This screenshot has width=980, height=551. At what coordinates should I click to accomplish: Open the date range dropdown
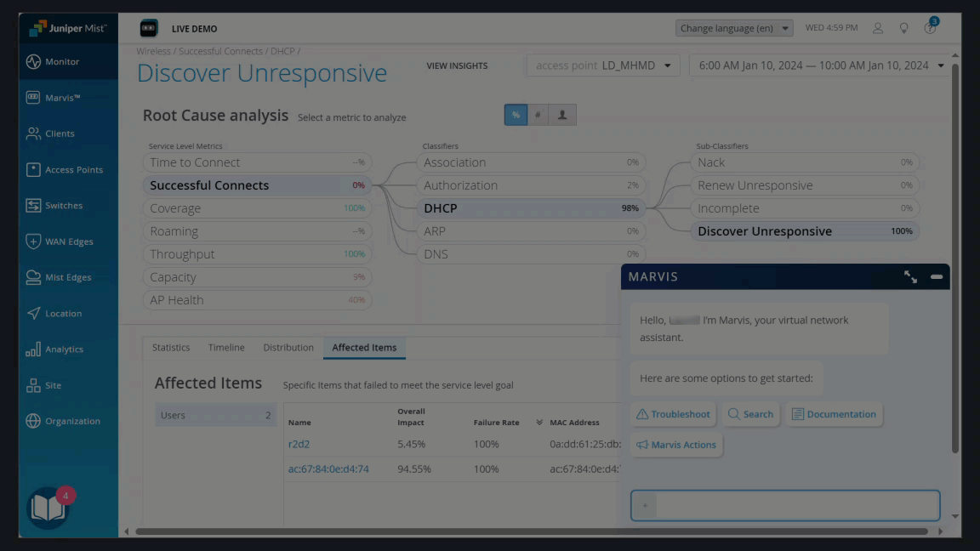click(820, 65)
